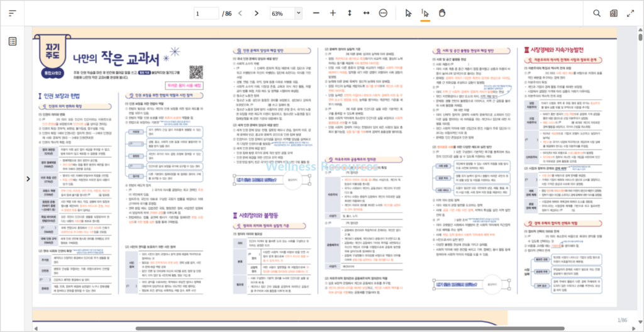Click the document notebook icon beside search

click(x=614, y=13)
